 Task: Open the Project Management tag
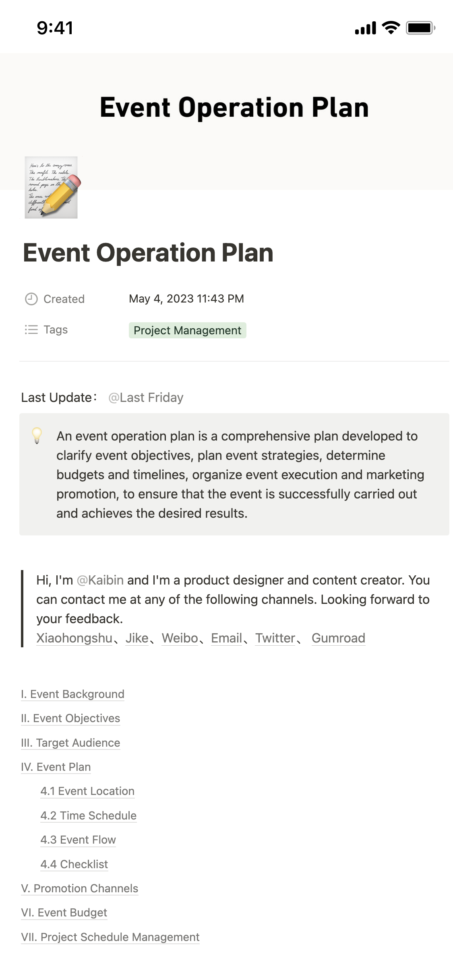187,330
